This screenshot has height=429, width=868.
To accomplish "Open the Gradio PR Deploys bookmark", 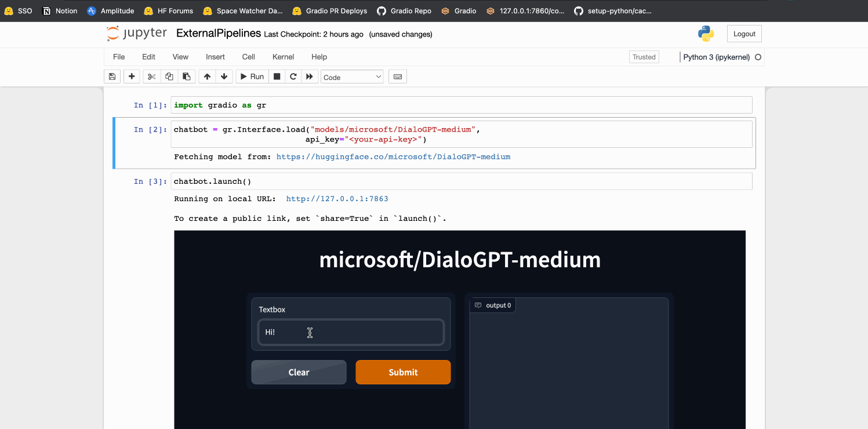I will click(330, 10).
